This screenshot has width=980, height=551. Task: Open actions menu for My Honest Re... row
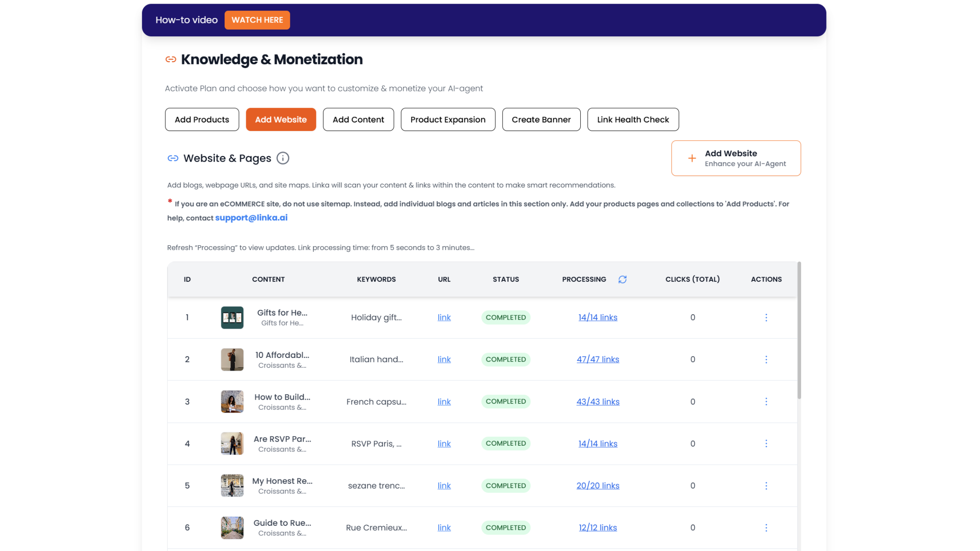(766, 486)
